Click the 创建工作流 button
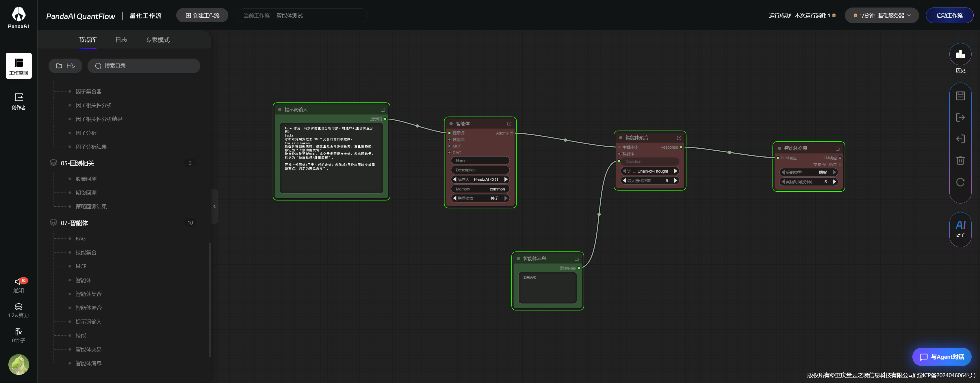Image resolution: width=980 pixels, height=383 pixels. (x=202, y=16)
